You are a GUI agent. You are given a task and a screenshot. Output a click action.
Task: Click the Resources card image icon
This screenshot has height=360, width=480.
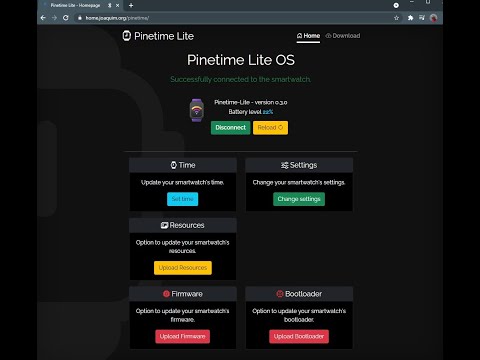click(164, 225)
